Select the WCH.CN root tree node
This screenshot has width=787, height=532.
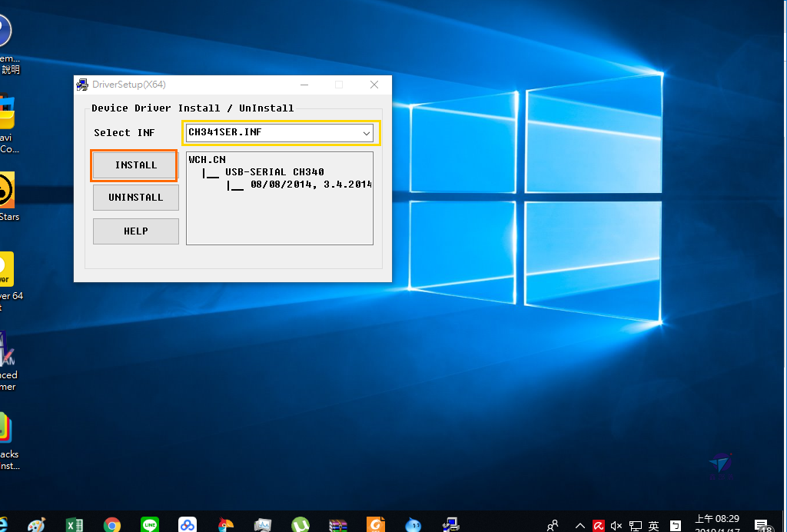point(208,160)
